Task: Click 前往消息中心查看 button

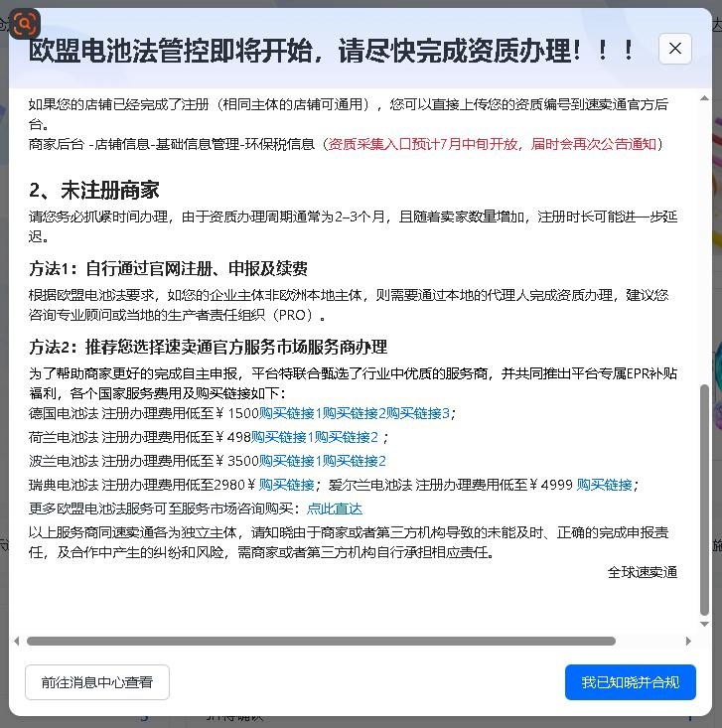Action: coord(97,682)
